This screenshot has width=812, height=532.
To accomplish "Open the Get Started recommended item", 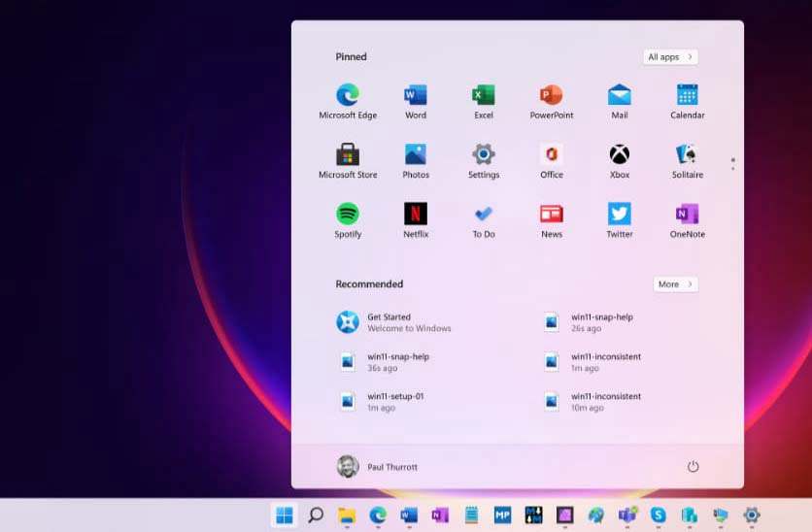I will pos(393,322).
